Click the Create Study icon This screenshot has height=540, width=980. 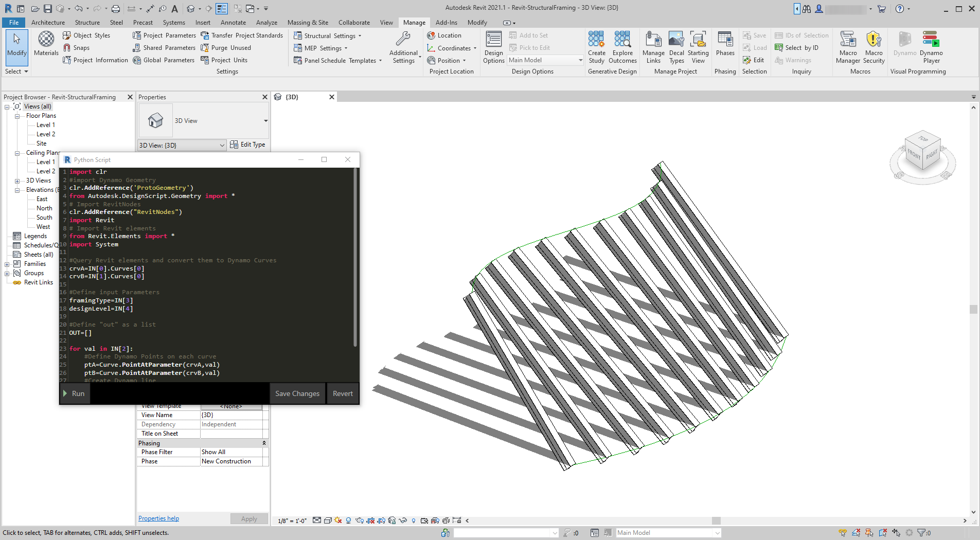pyautogui.click(x=596, y=46)
